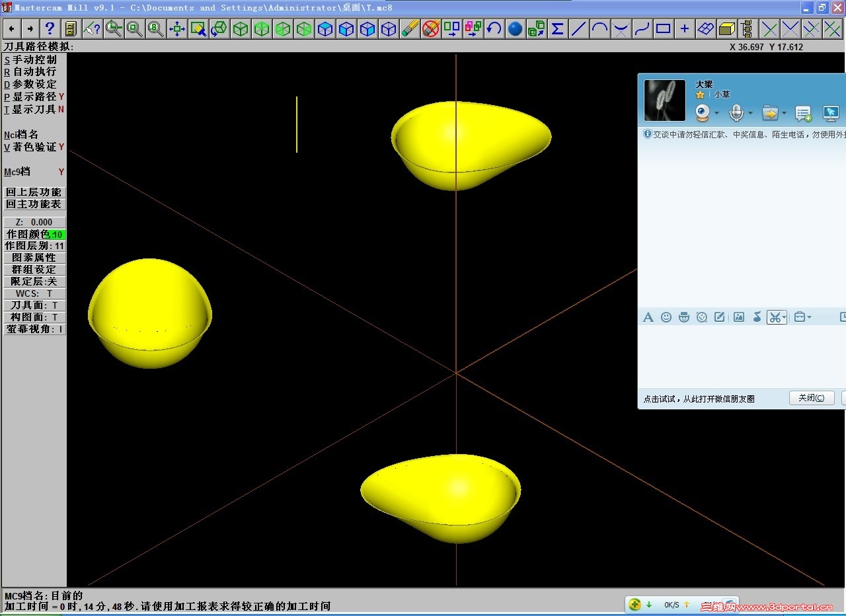This screenshot has height=616, width=846.
Task: Click the Repaint brush icon
Action: (x=198, y=28)
